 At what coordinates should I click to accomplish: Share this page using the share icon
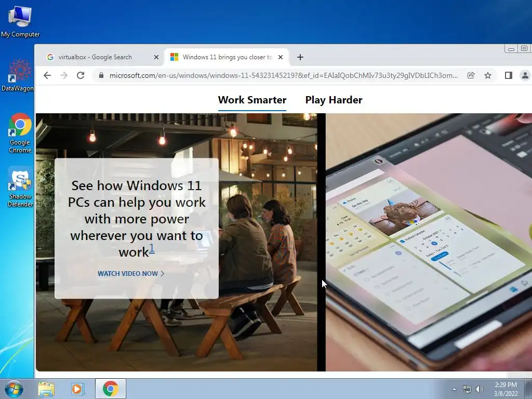pos(471,75)
